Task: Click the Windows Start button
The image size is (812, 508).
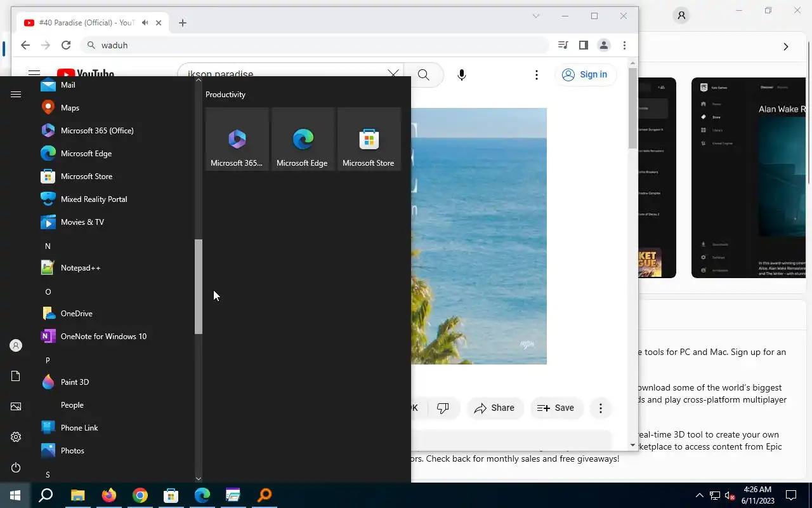Action: click(15, 495)
